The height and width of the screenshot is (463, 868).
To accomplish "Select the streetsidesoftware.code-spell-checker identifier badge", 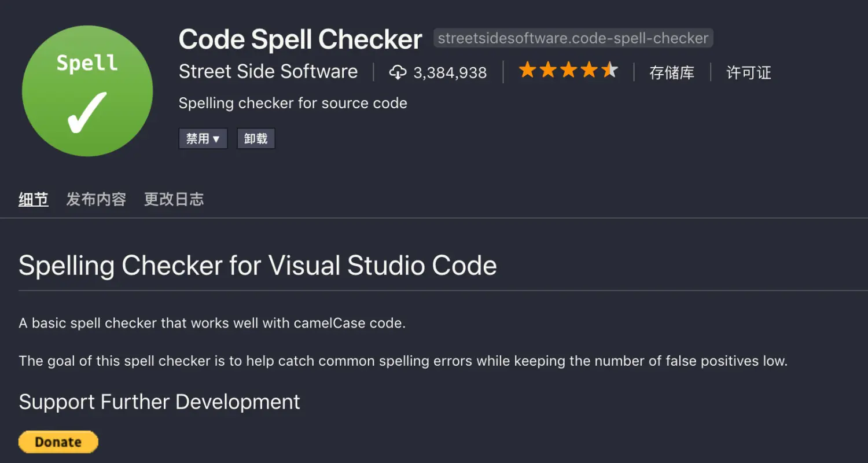I will click(573, 38).
